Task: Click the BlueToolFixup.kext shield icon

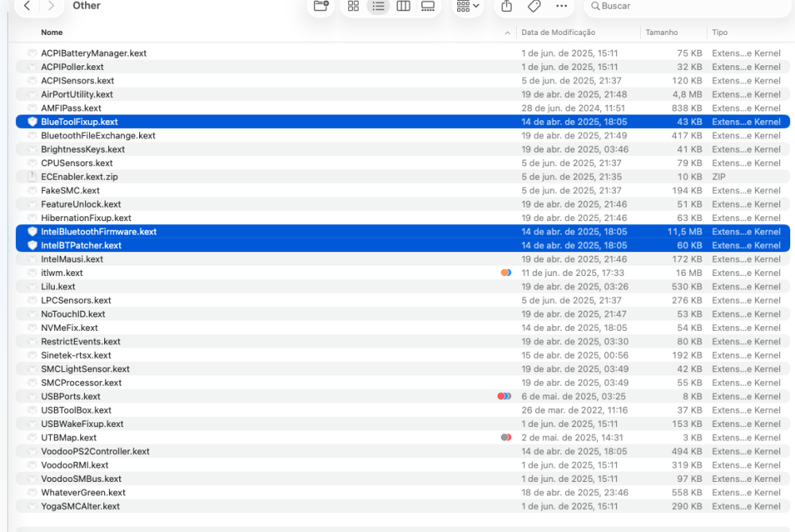Action: tap(33, 122)
